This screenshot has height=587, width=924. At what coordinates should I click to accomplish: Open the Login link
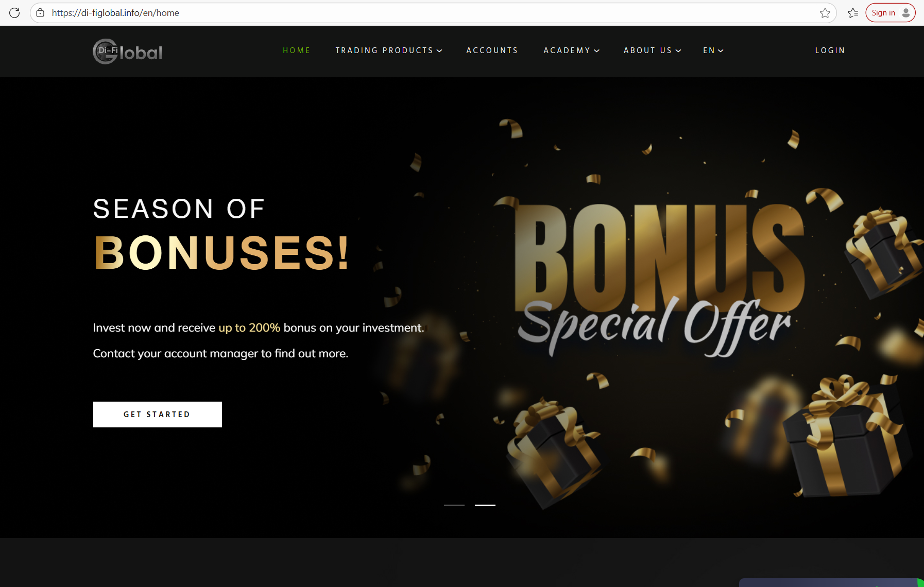tap(830, 50)
